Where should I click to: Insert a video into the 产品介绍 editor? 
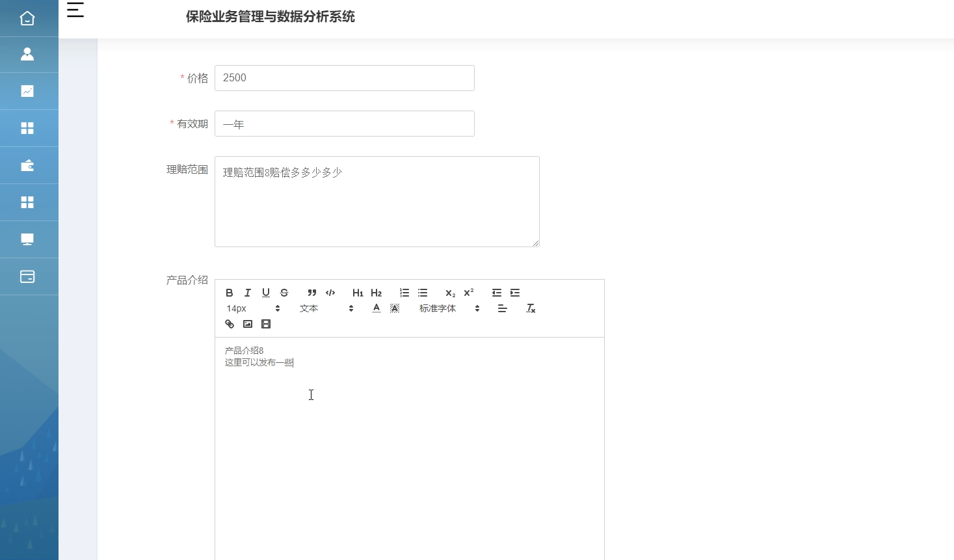(x=265, y=323)
